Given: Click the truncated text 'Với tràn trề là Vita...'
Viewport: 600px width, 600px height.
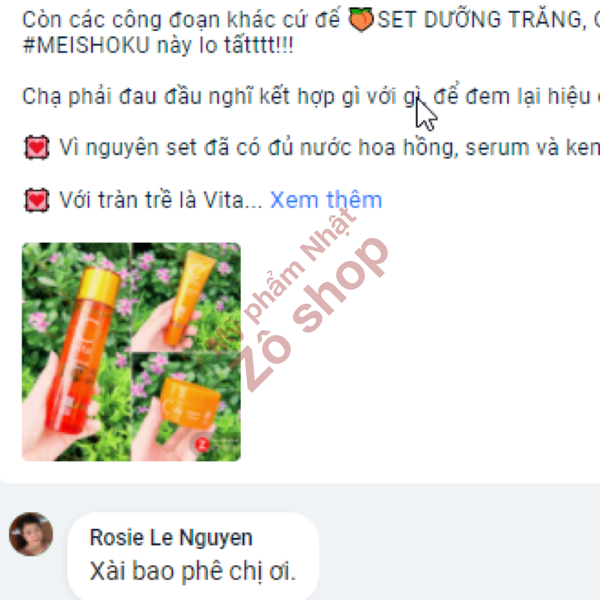Looking at the screenshot, I should tap(161, 200).
